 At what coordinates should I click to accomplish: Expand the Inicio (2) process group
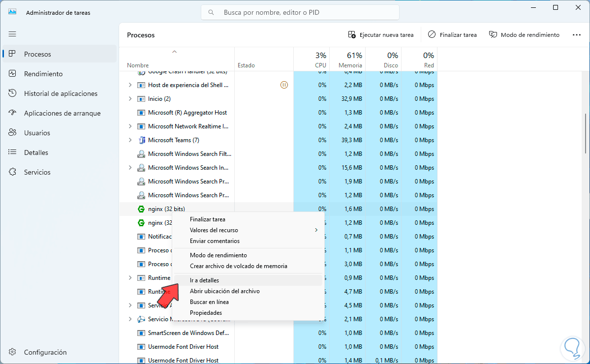pos(130,99)
